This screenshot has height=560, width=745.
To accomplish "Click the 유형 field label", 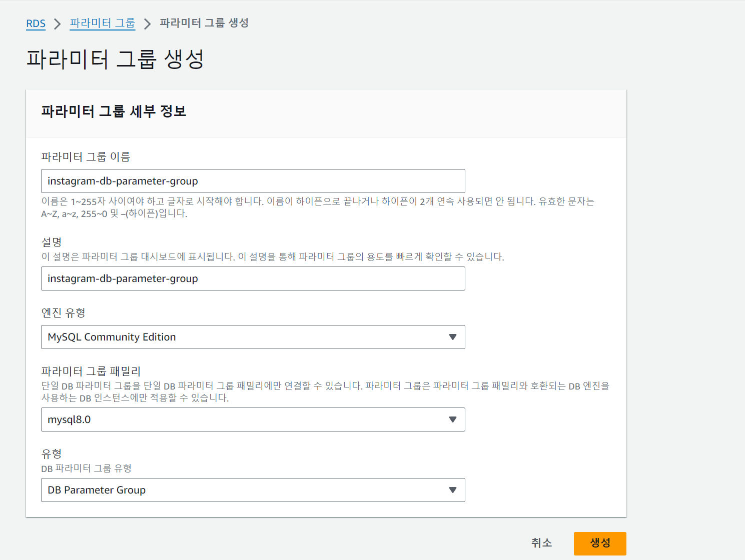I will [x=52, y=453].
